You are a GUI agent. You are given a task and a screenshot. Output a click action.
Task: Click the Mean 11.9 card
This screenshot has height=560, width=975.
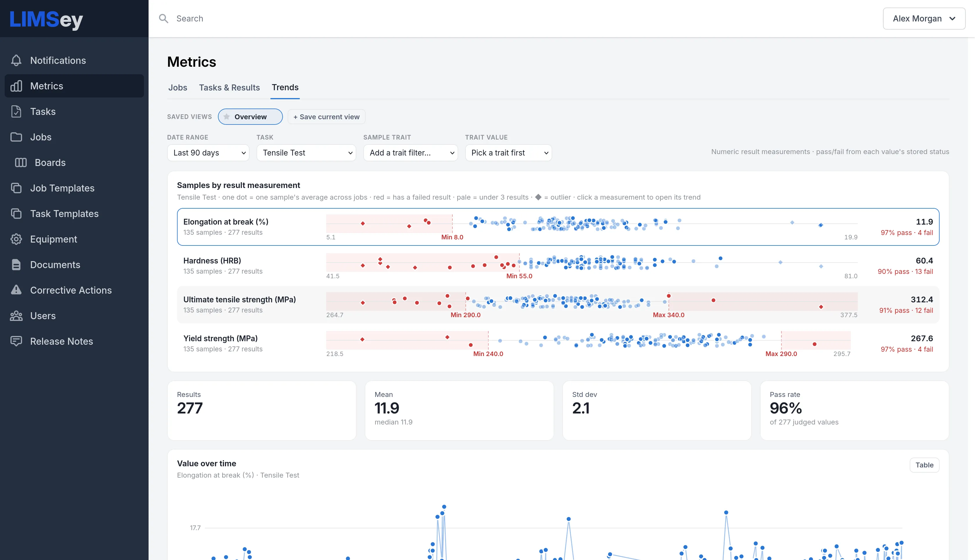click(x=459, y=410)
